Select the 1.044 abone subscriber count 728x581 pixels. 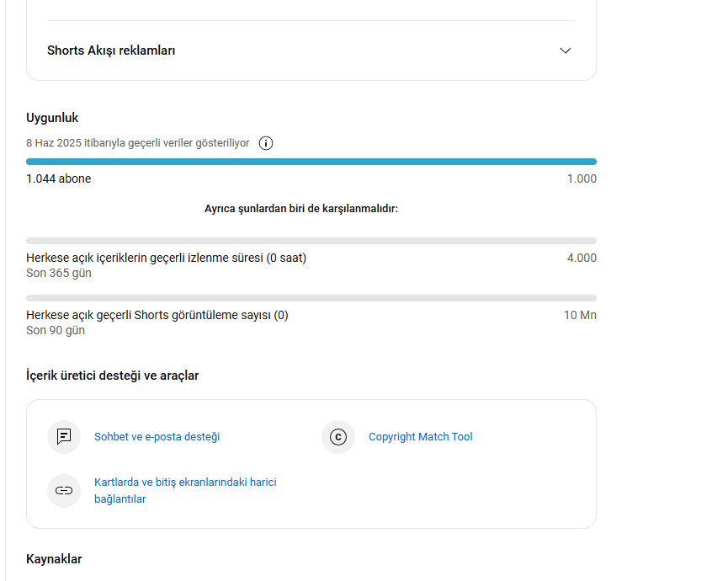[59, 179]
